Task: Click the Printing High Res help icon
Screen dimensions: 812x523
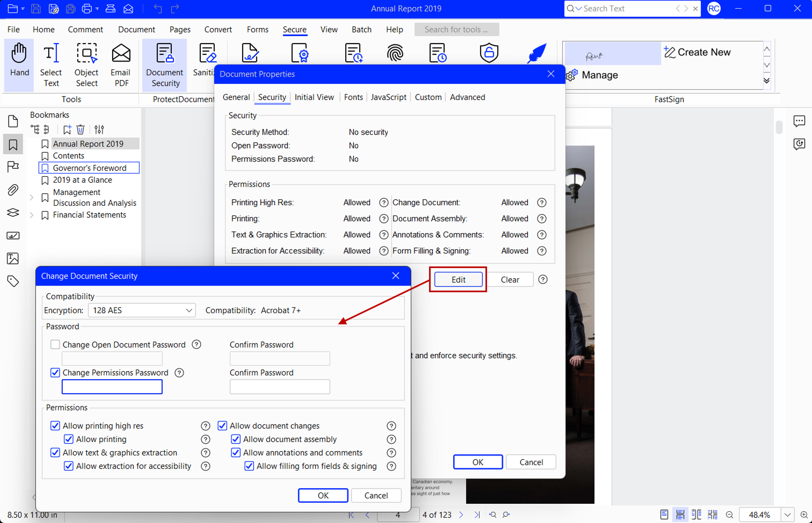Action: pos(384,203)
